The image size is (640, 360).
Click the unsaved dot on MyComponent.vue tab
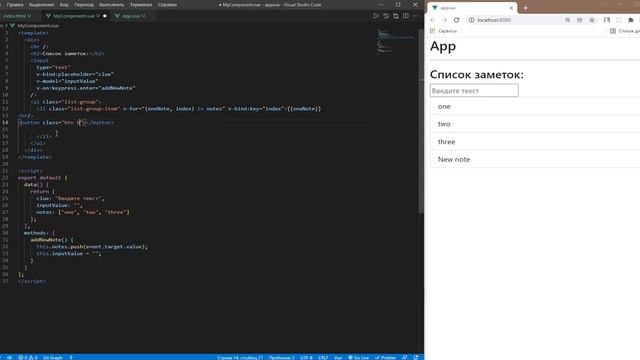[105, 16]
